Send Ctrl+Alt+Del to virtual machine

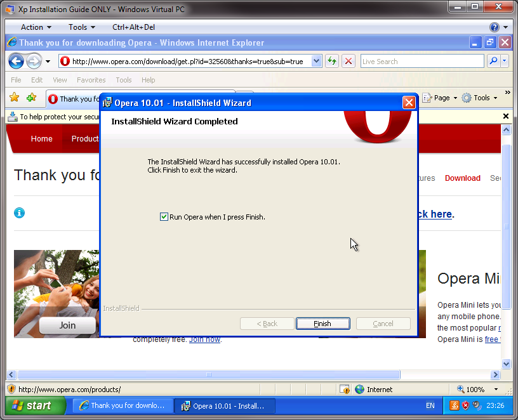[133, 27]
